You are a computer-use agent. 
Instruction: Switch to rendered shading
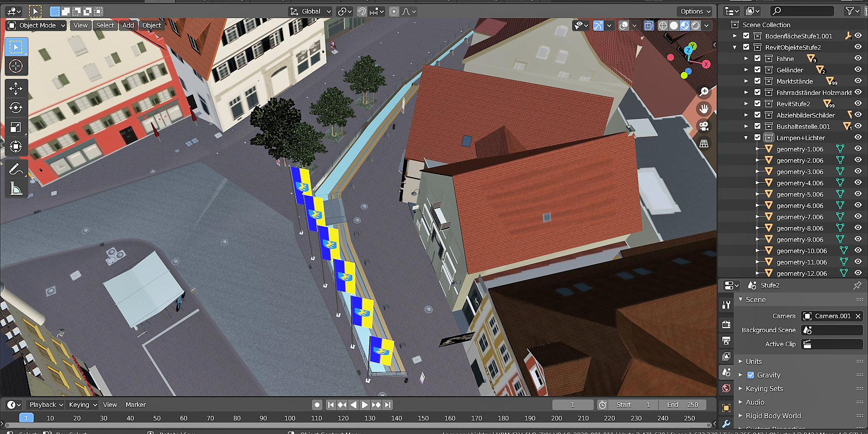696,25
